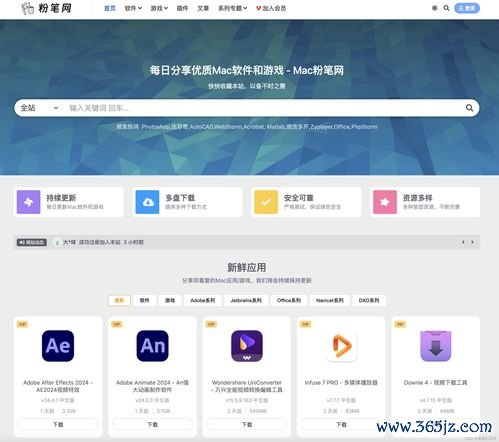Screen dimensions: 499x442
Task: Select the 游戏 filter tab under 新鲜应用
Action: (170, 300)
